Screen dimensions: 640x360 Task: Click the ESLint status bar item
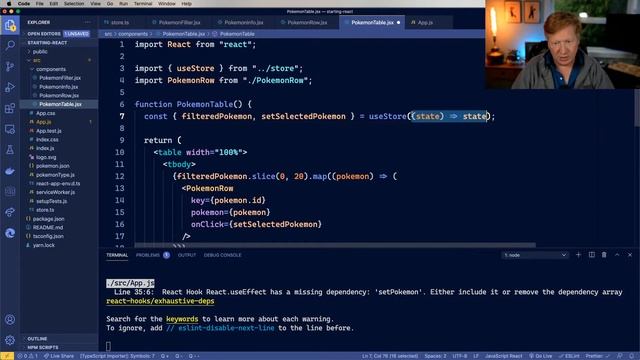coord(569,356)
